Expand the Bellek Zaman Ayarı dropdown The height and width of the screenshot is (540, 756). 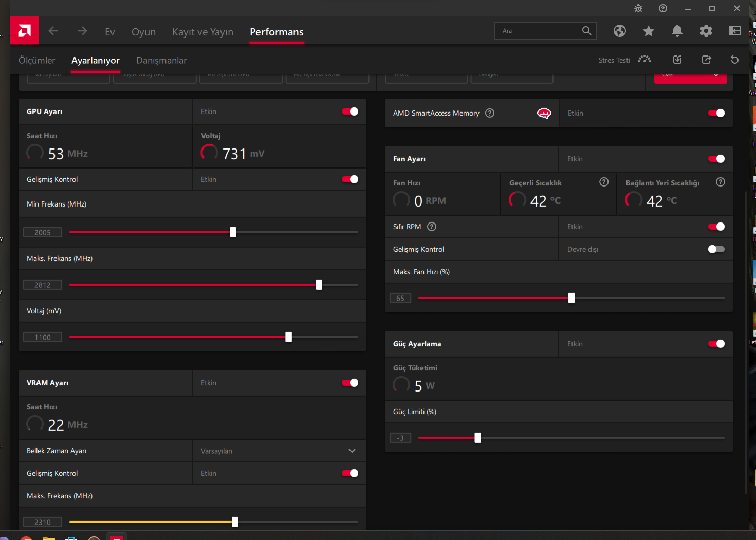coord(352,451)
